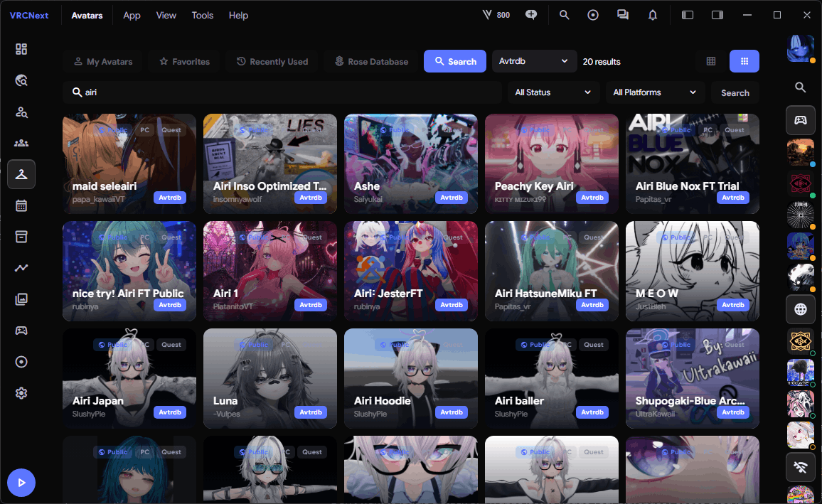Click the add-comment bubble icon in the title bar
The width and height of the screenshot is (822, 504).
point(531,15)
